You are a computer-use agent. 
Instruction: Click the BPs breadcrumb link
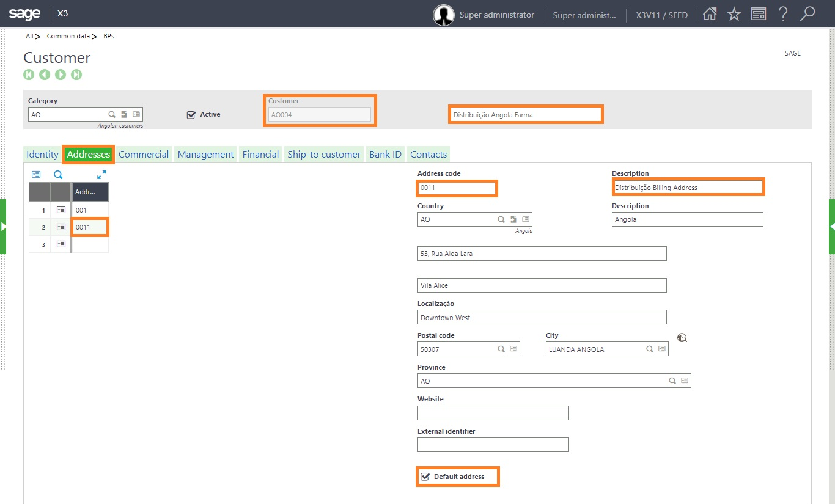coord(109,36)
